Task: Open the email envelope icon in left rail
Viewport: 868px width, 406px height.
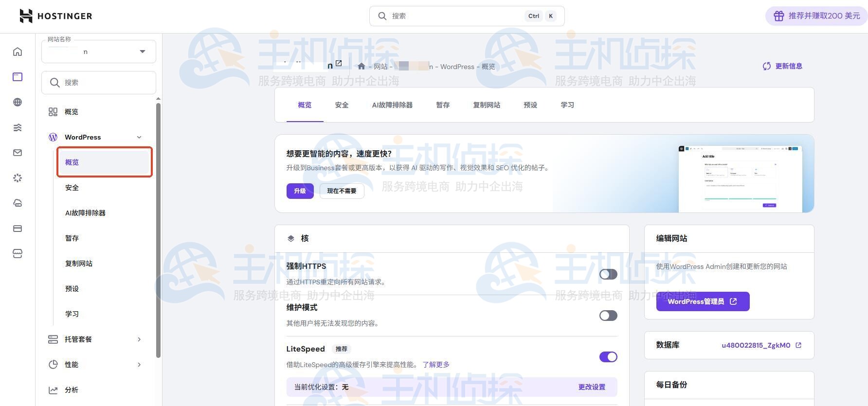Action: pos(18,153)
